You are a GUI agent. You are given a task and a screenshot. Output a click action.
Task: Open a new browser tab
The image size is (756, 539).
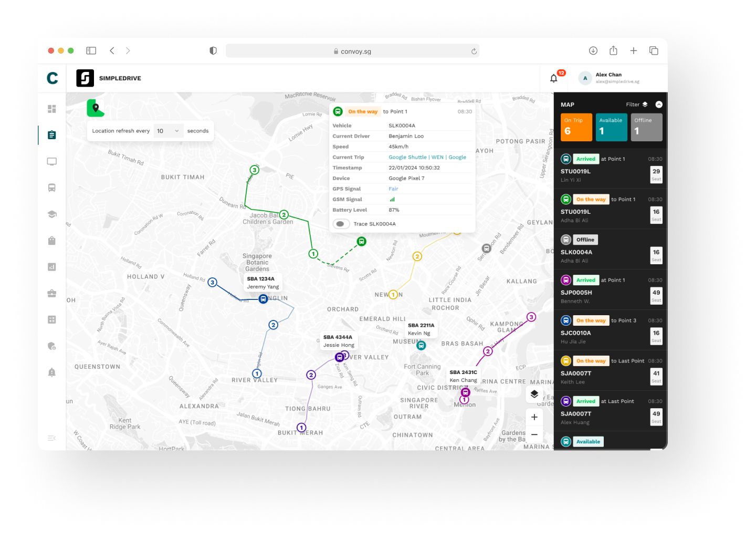click(634, 50)
